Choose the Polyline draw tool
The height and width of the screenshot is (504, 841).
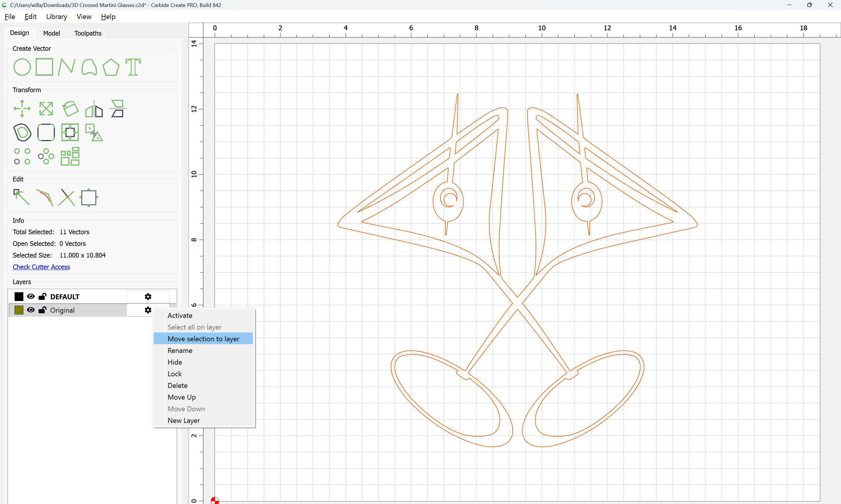(66, 67)
